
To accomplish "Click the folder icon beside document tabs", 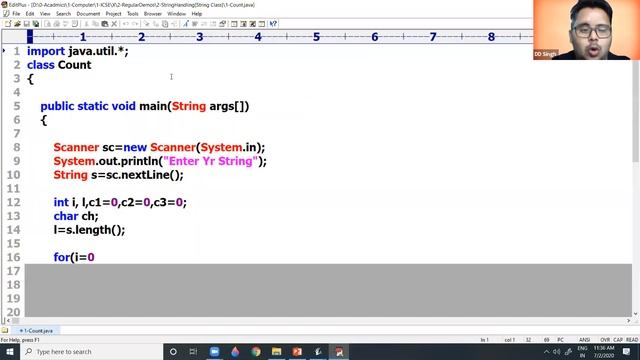I will [x=5, y=331].
